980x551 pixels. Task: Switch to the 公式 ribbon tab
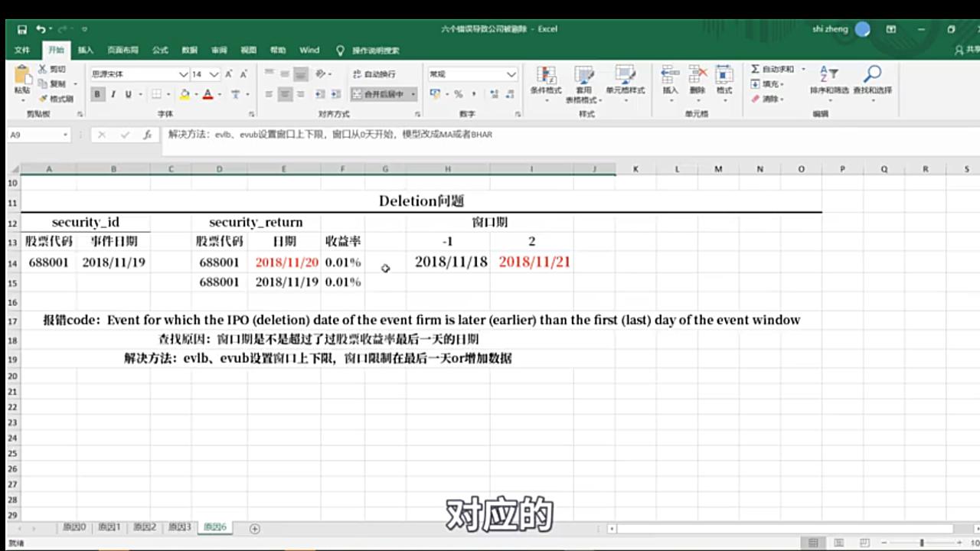pos(160,51)
